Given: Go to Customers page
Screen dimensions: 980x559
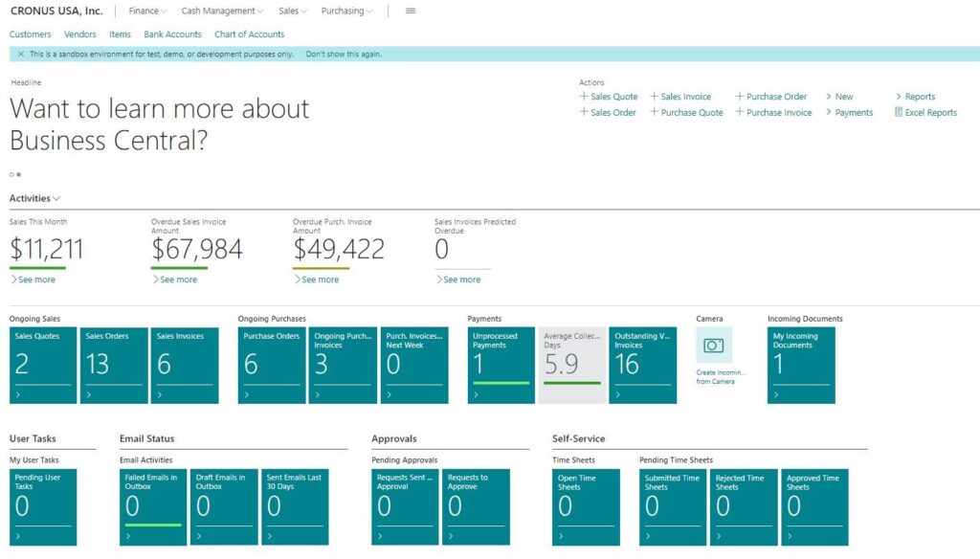Looking at the screenshot, I should coord(30,34).
